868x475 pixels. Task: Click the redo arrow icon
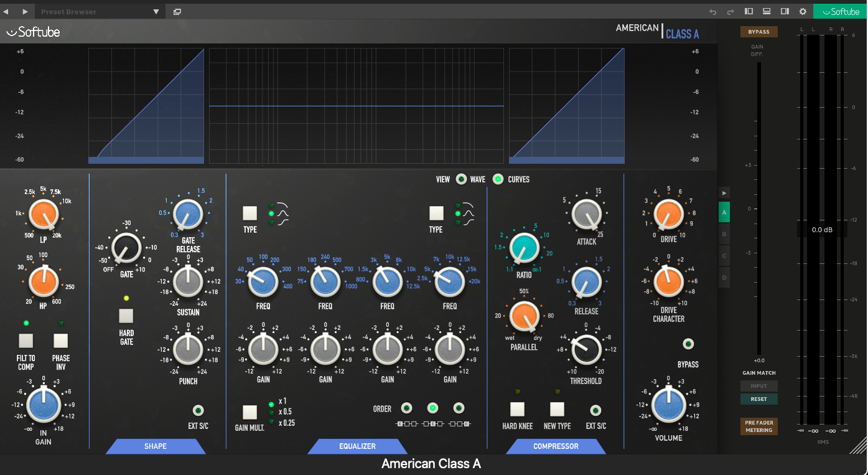pyautogui.click(x=730, y=12)
